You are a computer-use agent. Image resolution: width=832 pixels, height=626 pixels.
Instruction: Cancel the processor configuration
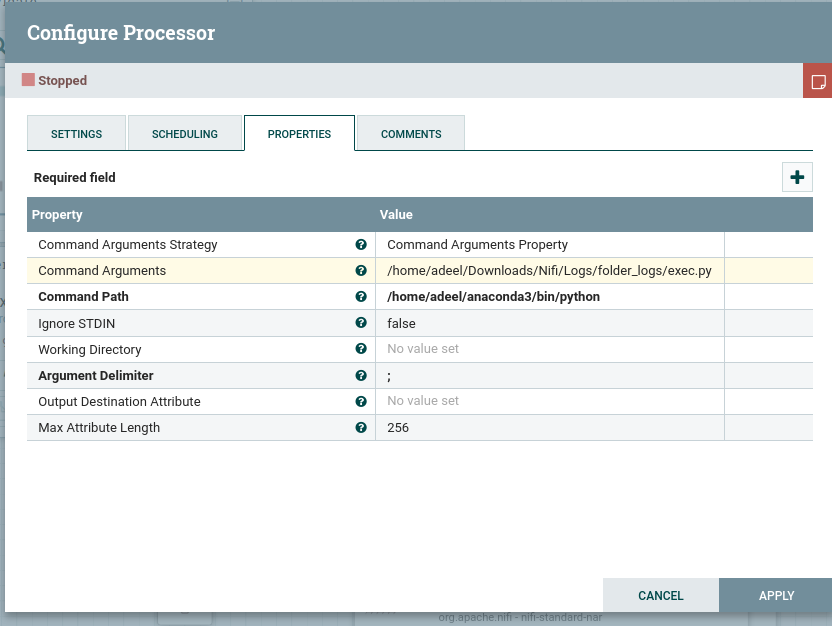661,595
